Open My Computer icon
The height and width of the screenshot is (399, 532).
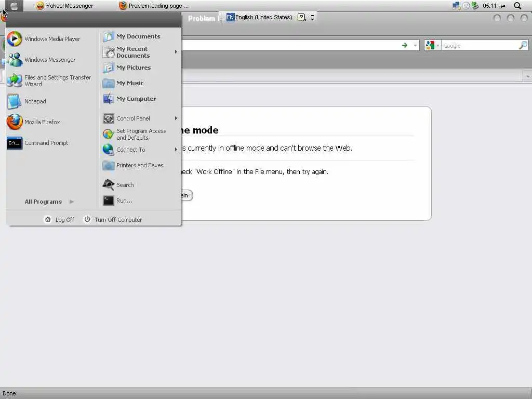pos(108,99)
